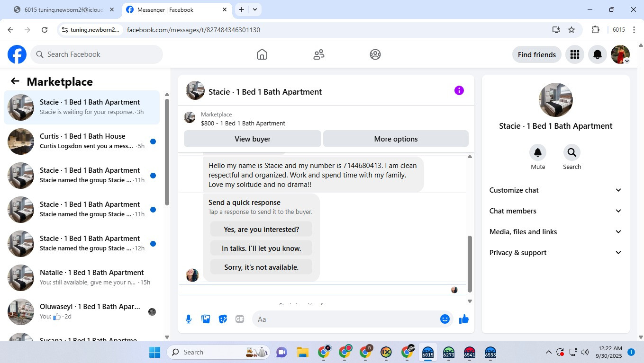The height and width of the screenshot is (363, 644).
Task: Open the Chrome profile 6015 button
Action: pos(619,30)
